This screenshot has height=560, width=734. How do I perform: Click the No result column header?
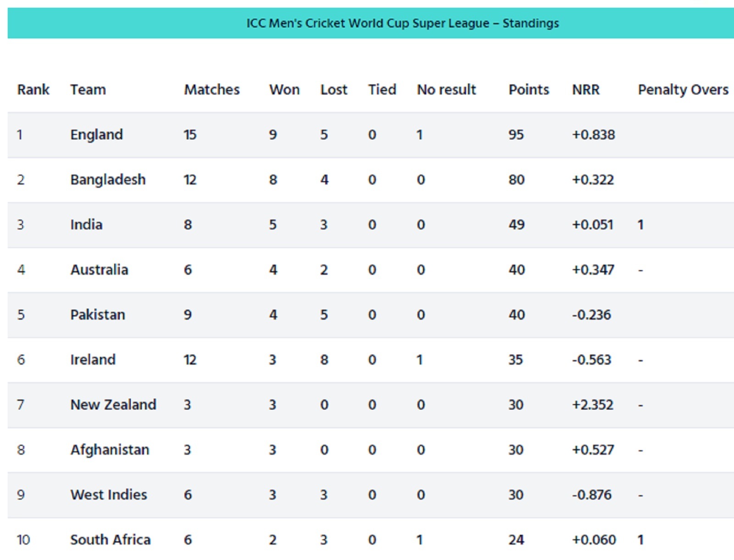pos(446,89)
